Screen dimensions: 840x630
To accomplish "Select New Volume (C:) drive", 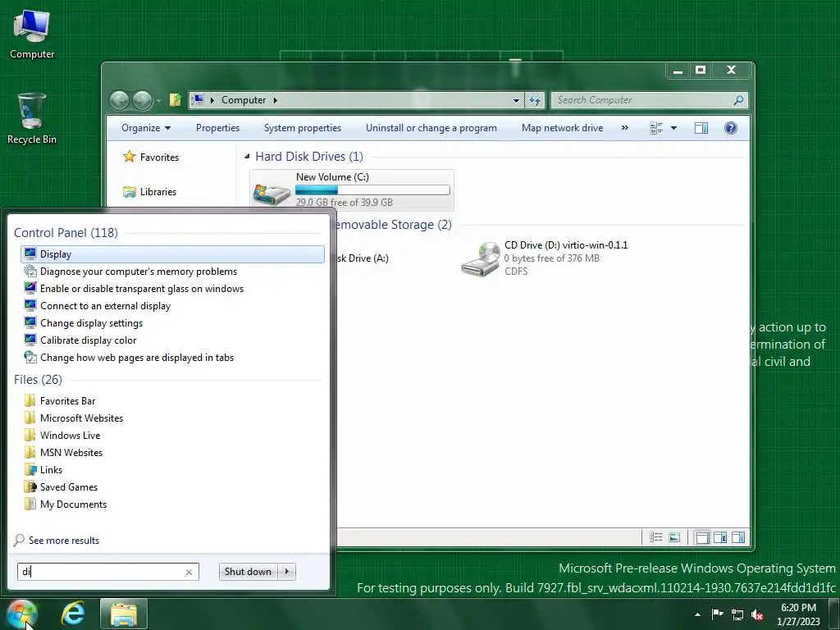I will coord(352,190).
